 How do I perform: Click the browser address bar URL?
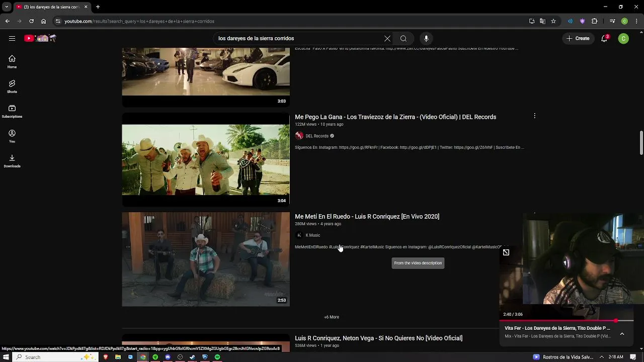coord(139,21)
